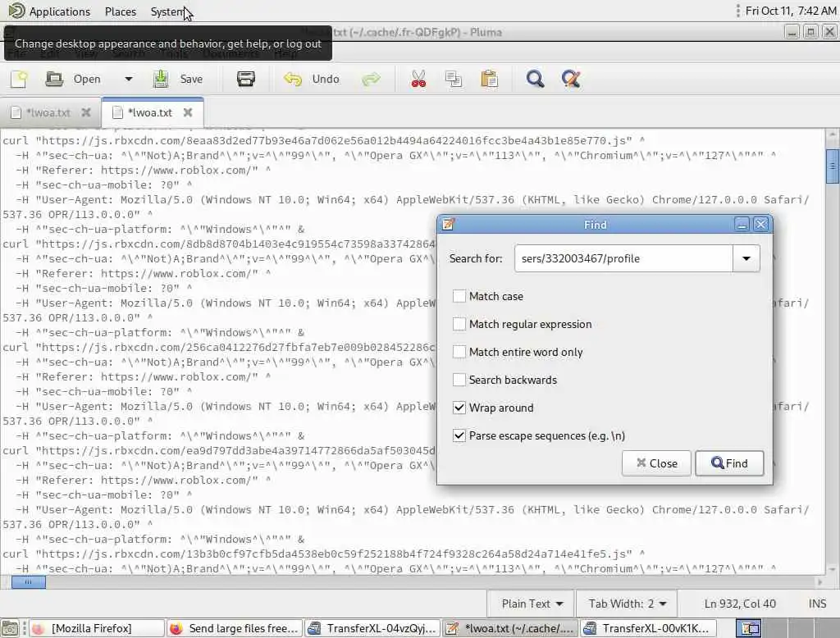Image resolution: width=840 pixels, height=638 pixels.
Task: Expand the search history dropdown
Action: [746, 259]
